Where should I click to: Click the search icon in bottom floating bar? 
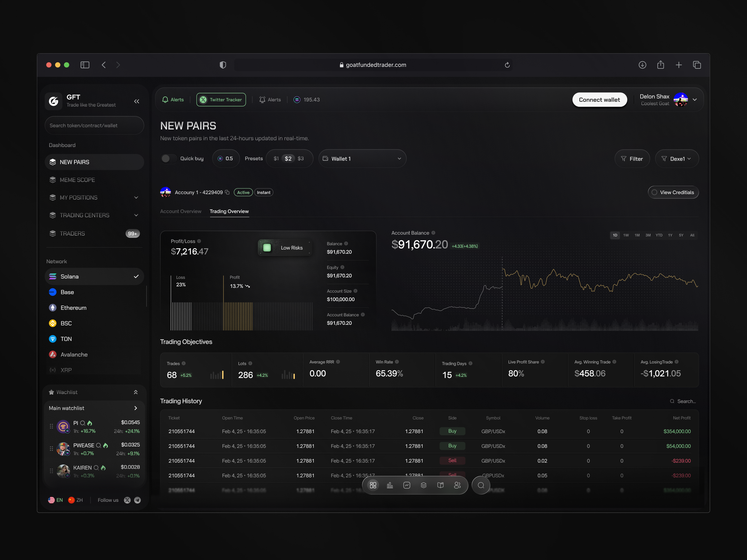(x=481, y=485)
